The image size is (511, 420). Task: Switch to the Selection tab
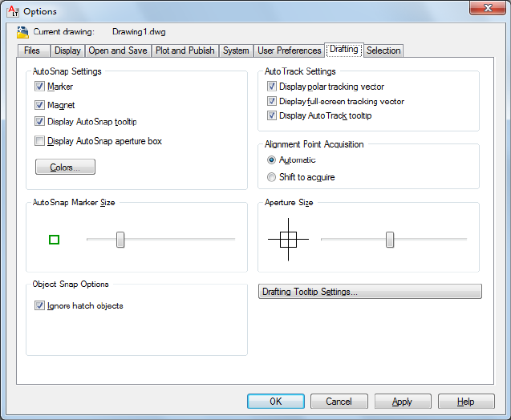383,50
